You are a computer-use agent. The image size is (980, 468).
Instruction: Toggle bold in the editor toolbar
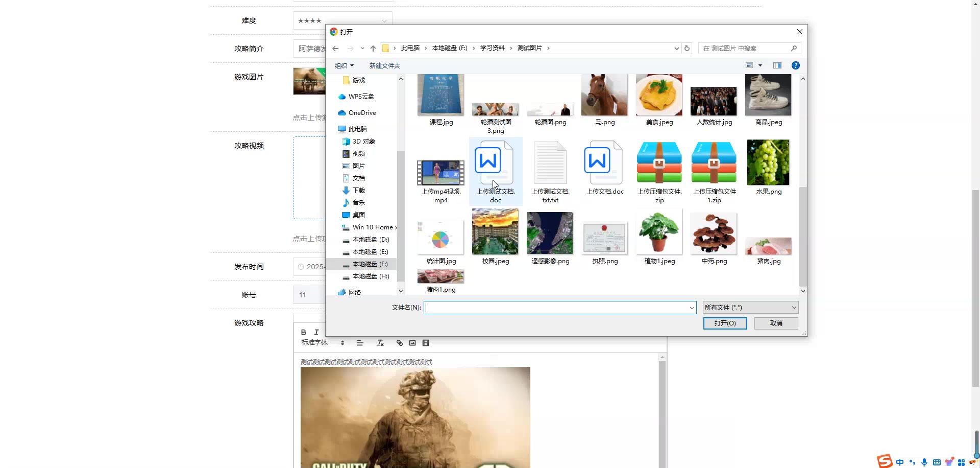[304, 332]
